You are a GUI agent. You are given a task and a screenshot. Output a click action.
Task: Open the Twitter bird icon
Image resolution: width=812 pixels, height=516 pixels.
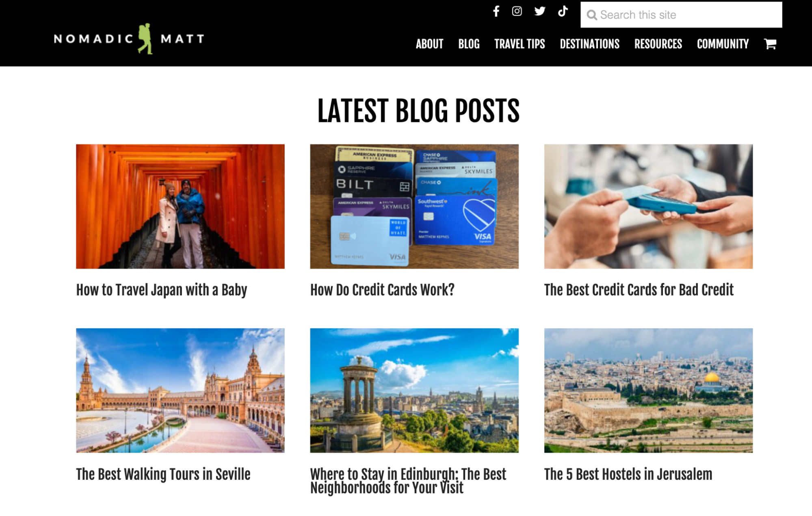click(540, 11)
